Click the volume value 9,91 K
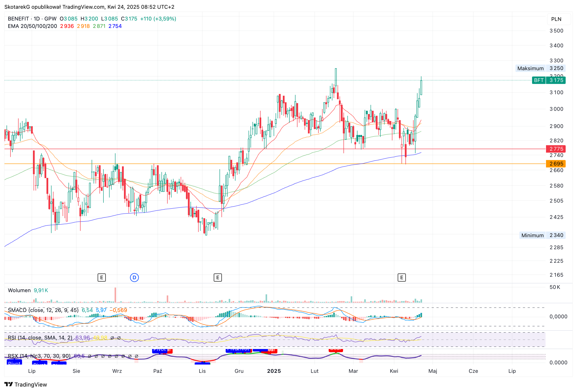Image resolution: width=577 pixels, height=392 pixels. point(41,290)
